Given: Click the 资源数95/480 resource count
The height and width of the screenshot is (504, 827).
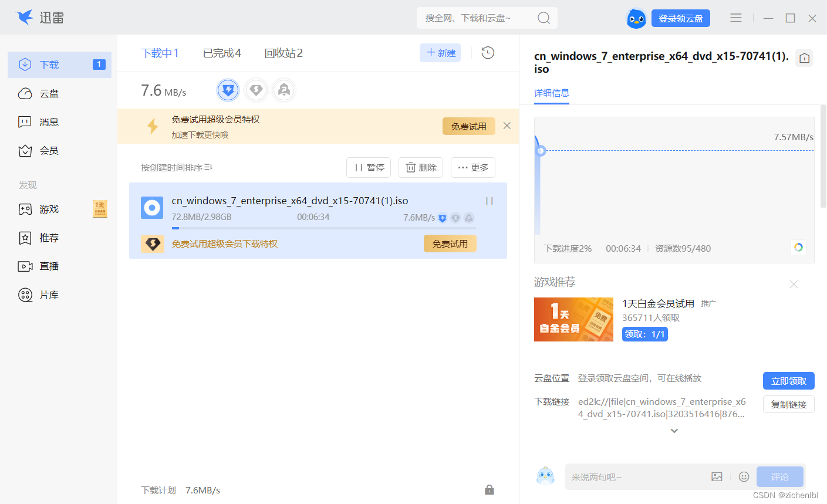Looking at the screenshot, I should [x=683, y=248].
